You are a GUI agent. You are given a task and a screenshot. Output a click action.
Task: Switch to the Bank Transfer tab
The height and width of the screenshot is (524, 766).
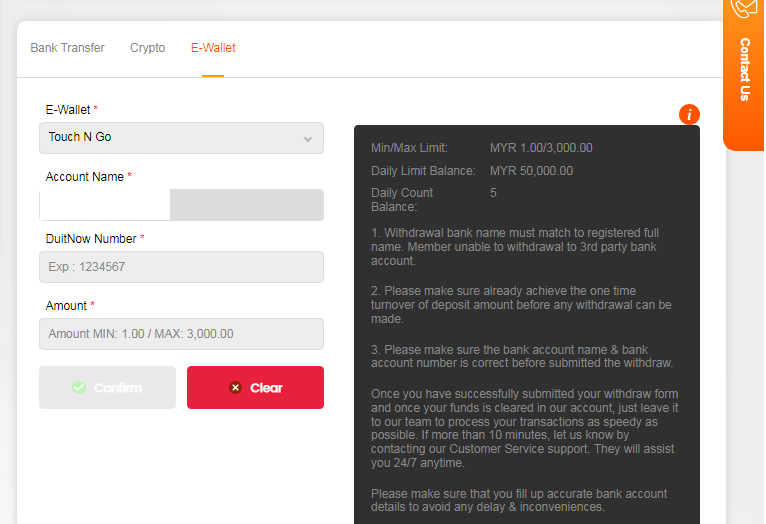coord(67,48)
